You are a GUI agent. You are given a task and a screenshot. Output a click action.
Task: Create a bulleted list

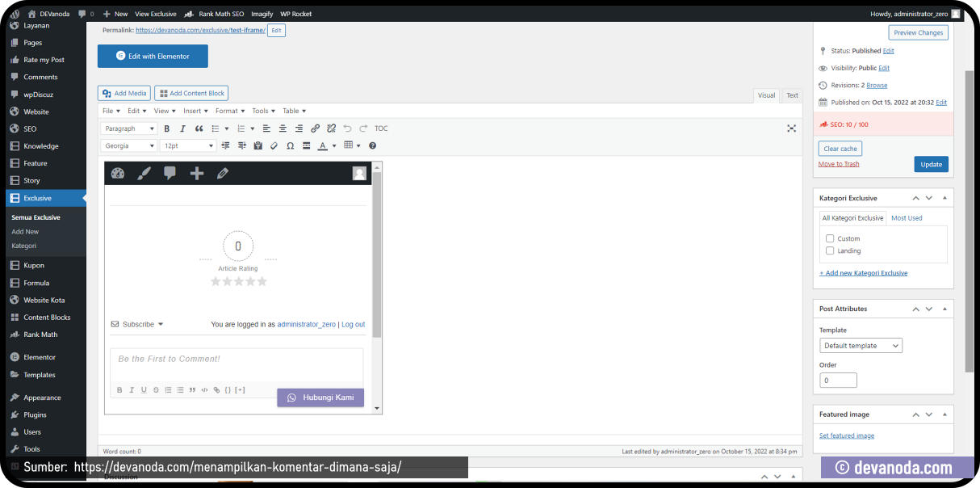(x=216, y=128)
